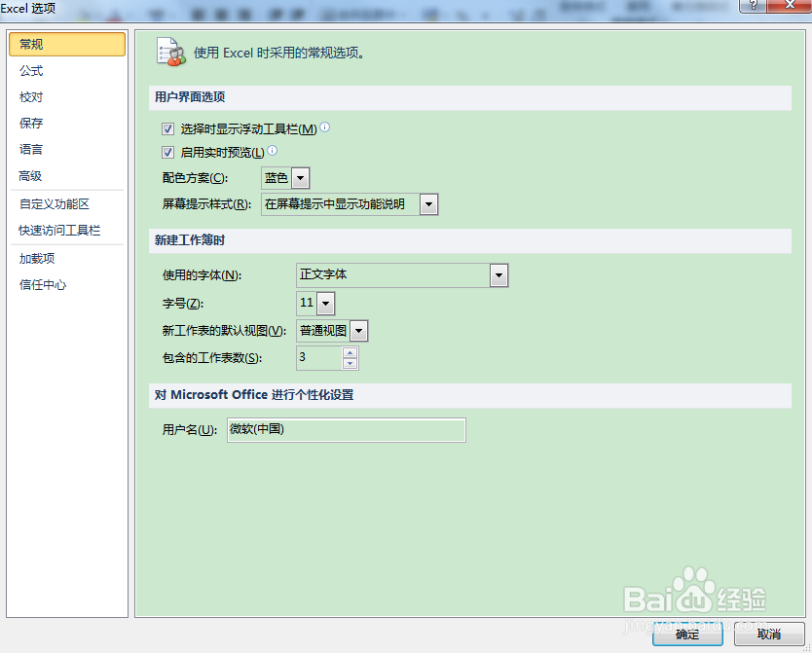The width and height of the screenshot is (812, 653).
Task: Expand the 使用的字体 font dropdown
Action: click(498, 275)
